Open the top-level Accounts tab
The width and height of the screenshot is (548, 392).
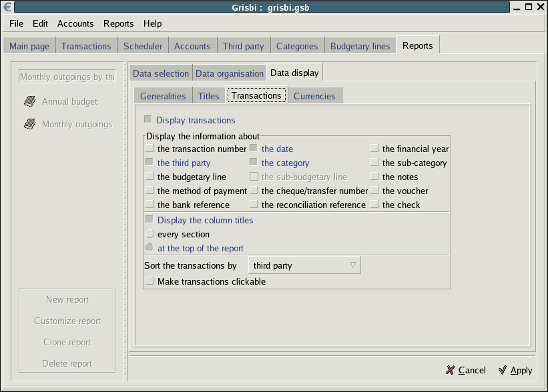point(192,46)
